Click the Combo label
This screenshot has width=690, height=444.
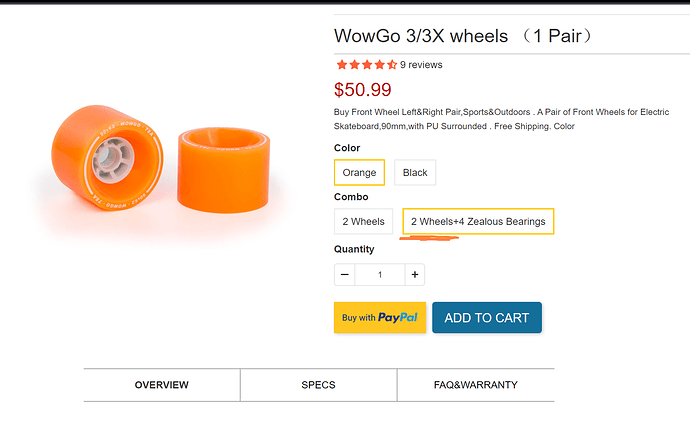(350, 198)
